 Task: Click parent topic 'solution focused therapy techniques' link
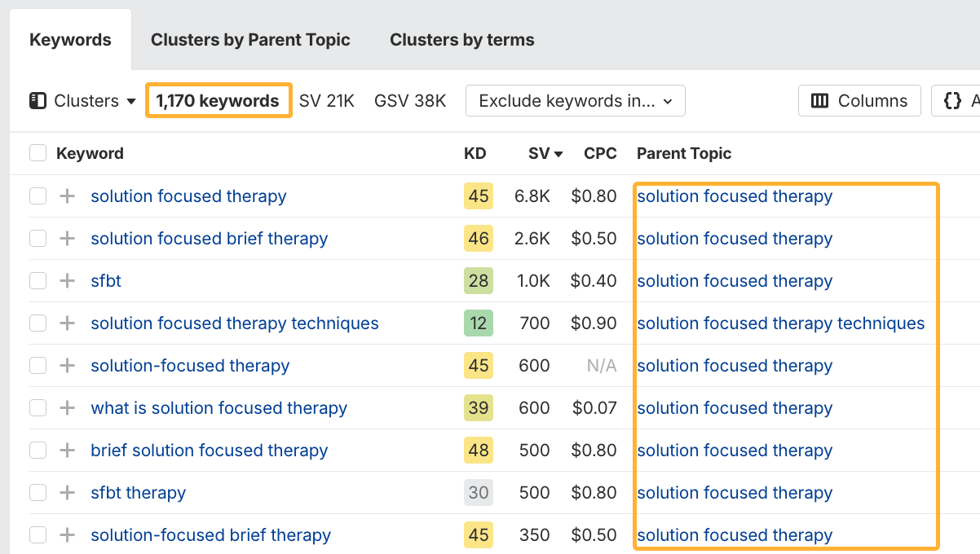(780, 323)
